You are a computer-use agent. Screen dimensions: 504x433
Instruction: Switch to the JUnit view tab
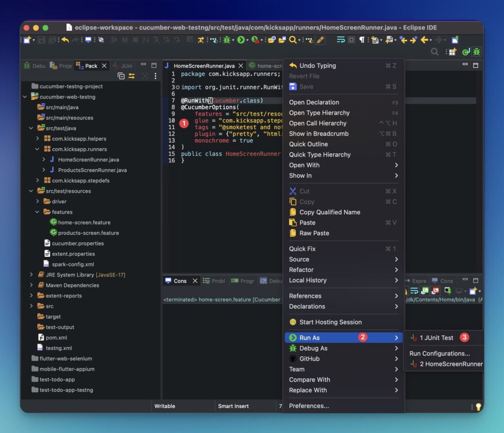[123, 66]
